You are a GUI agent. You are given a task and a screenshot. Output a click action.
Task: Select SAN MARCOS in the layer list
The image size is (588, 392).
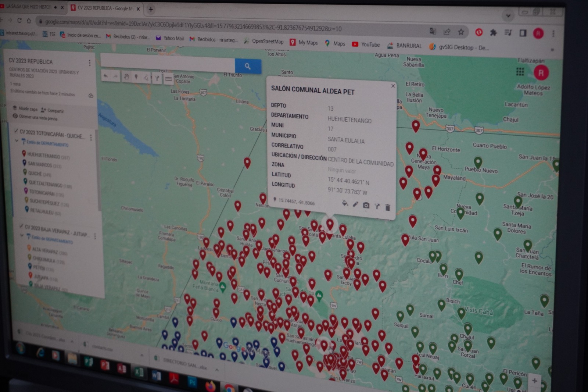(42, 164)
